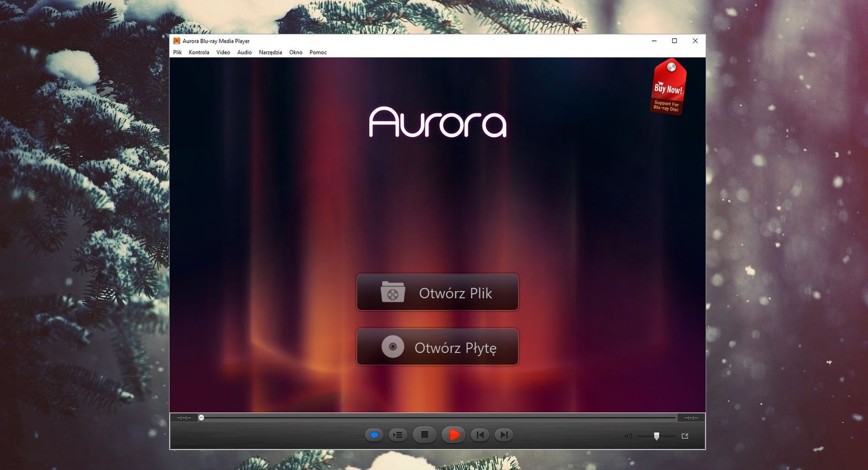Click the seek bar position knob
This screenshot has height=470, width=868.
tap(201, 418)
